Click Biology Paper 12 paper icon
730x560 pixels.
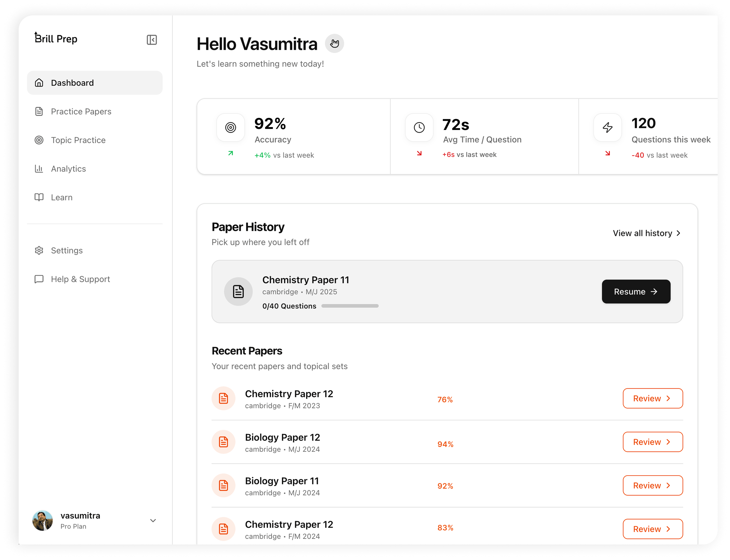coord(224,442)
